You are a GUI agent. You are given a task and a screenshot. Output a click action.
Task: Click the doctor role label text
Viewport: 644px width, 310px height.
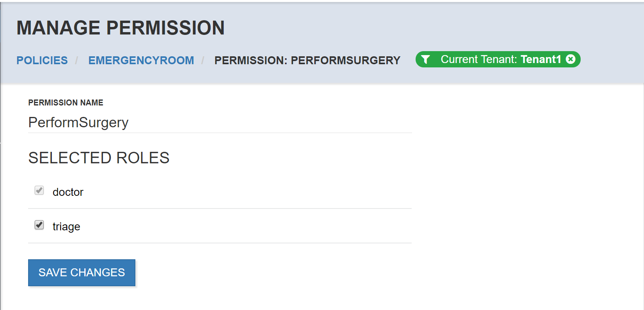pyautogui.click(x=68, y=192)
